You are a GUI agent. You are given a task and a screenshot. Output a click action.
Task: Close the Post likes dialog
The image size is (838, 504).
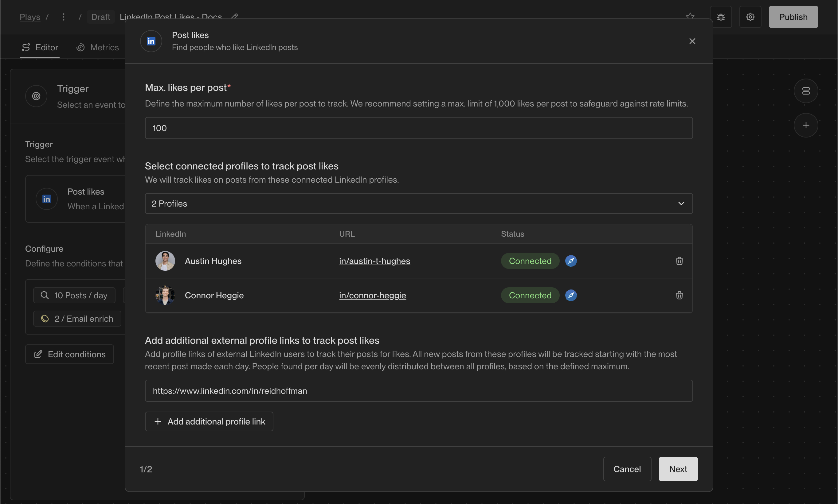692,41
